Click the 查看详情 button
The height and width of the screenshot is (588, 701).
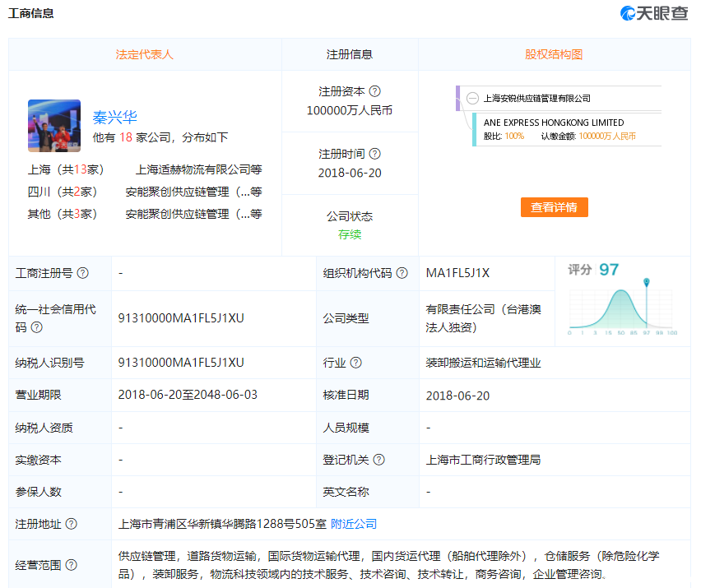click(x=555, y=207)
